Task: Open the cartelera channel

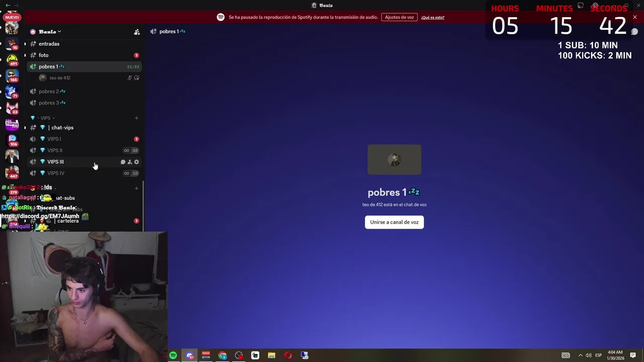Action: pyautogui.click(x=84, y=221)
